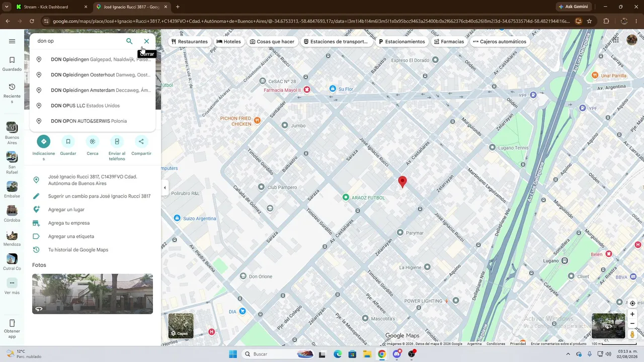This screenshot has width=644, height=362.
Task: Filter map by Cosas que hacer chip
Action: pyautogui.click(x=272, y=42)
